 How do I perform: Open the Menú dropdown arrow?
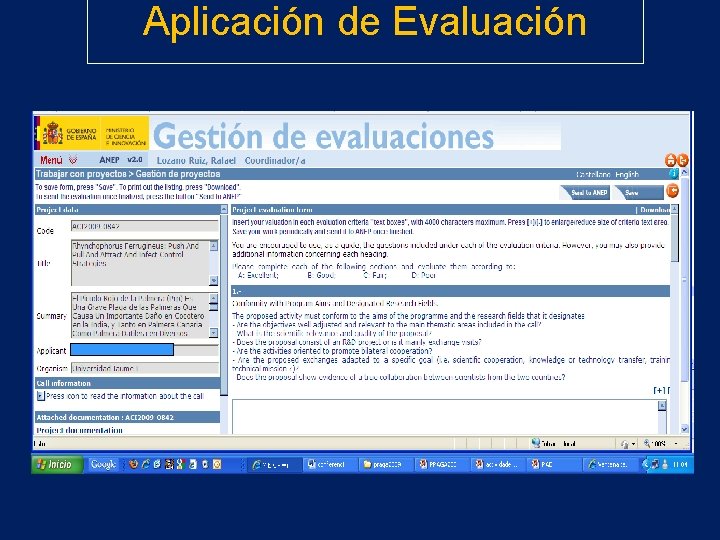point(73,160)
